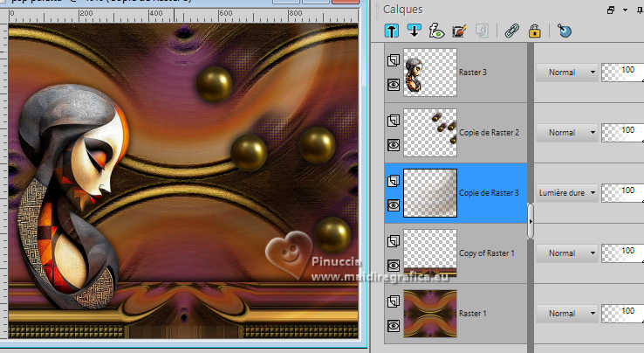644x353 pixels.
Task: Select the layer named Copy of Raster 1
Action: pyautogui.click(x=487, y=253)
